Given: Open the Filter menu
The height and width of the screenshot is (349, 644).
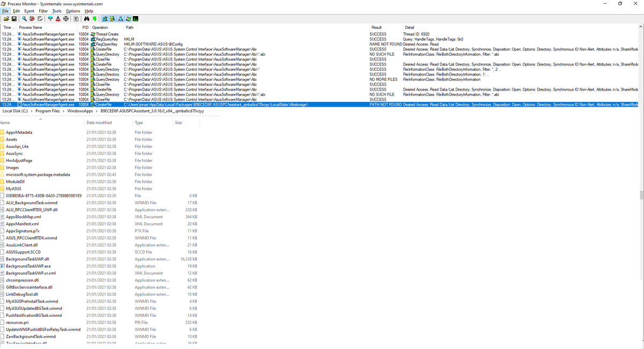Looking at the screenshot, I should (43, 11).
